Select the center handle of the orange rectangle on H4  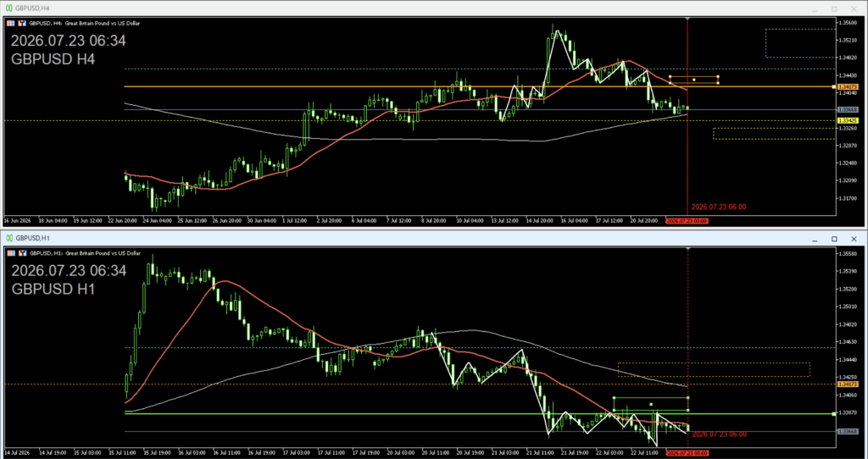[x=693, y=80]
